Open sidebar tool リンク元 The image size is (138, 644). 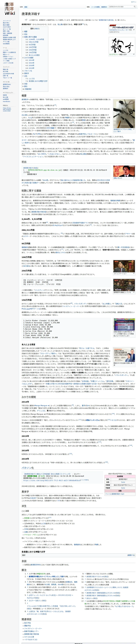(5, 50)
